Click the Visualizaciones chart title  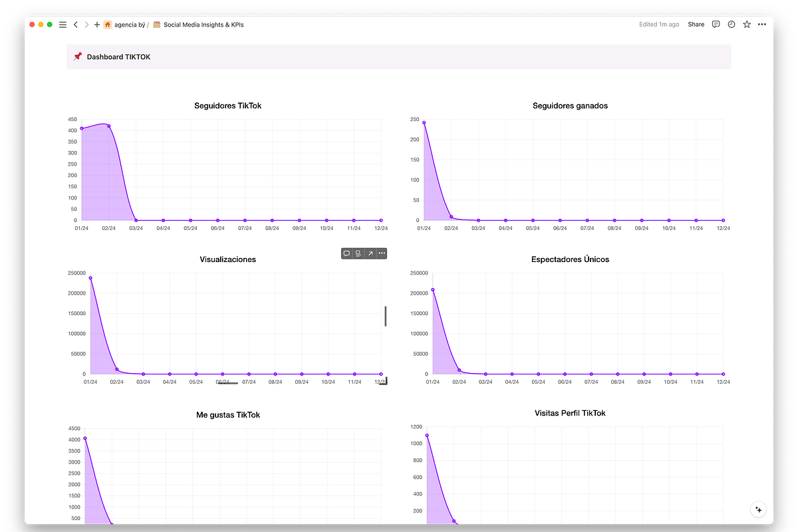click(228, 259)
